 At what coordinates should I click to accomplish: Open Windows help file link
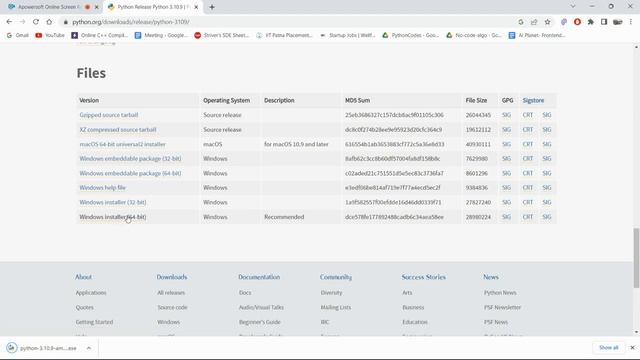tap(102, 188)
